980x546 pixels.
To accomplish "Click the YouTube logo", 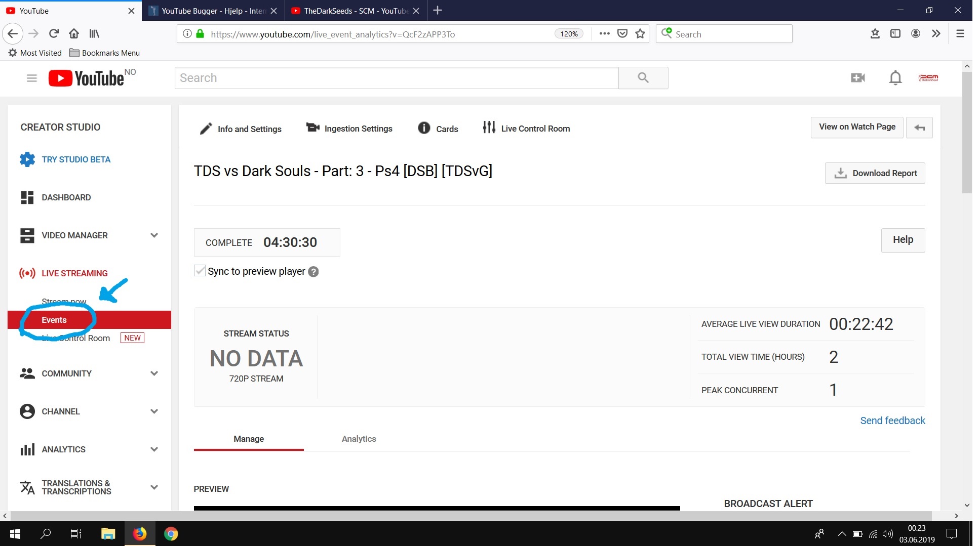I will pos(86,78).
